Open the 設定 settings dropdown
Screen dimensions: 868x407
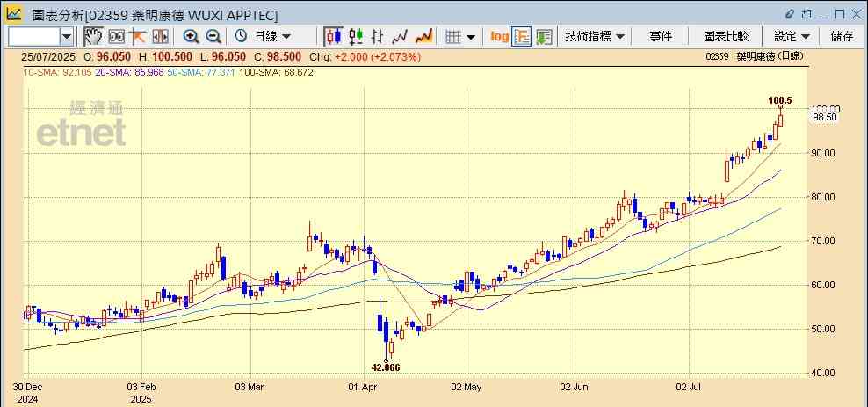click(x=792, y=37)
